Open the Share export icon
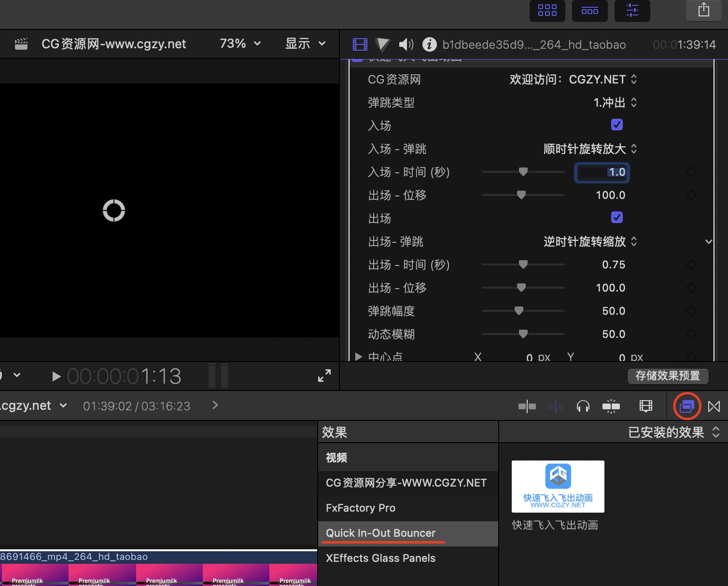 tap(703, 10)
